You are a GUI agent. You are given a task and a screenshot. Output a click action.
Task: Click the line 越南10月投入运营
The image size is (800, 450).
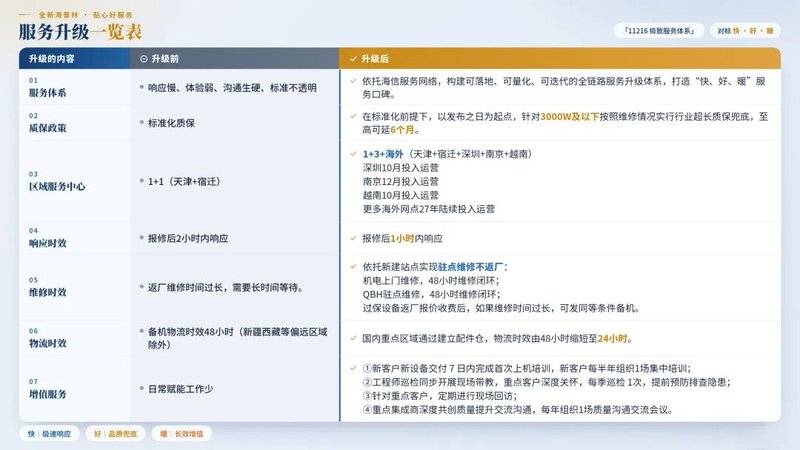coord(401,195)
